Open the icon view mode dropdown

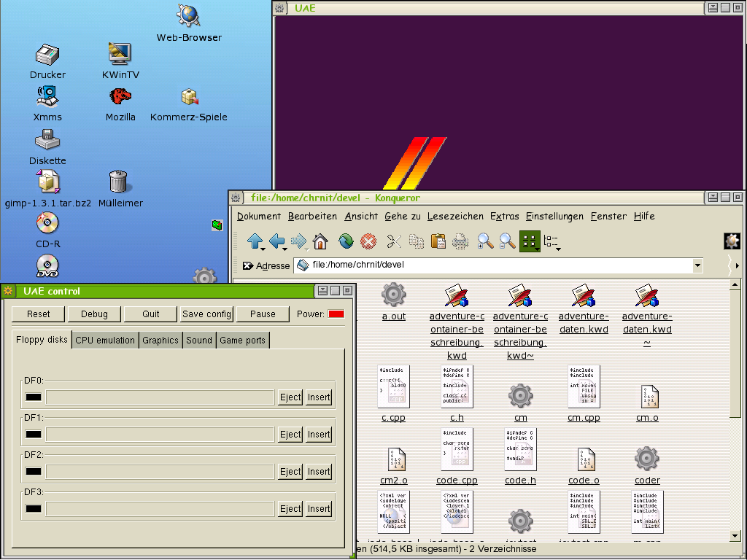pyautogui.click(x=530, y=241)
